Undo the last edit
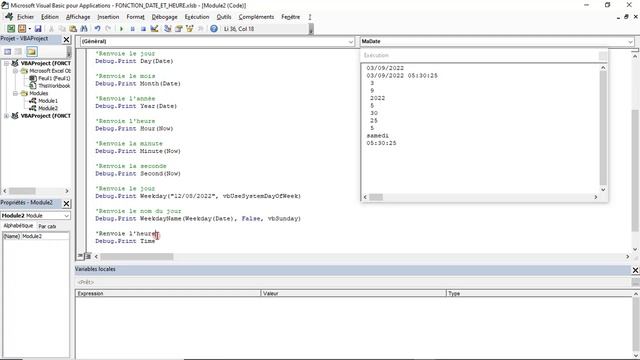640x360 pixels. coord(97,29)
